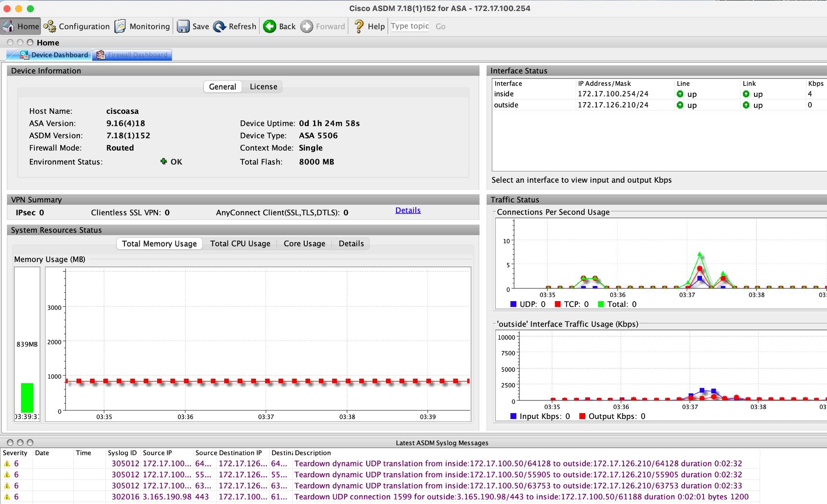Click blue UDP legend swatch
827x504 pixels.
point(514,304)
